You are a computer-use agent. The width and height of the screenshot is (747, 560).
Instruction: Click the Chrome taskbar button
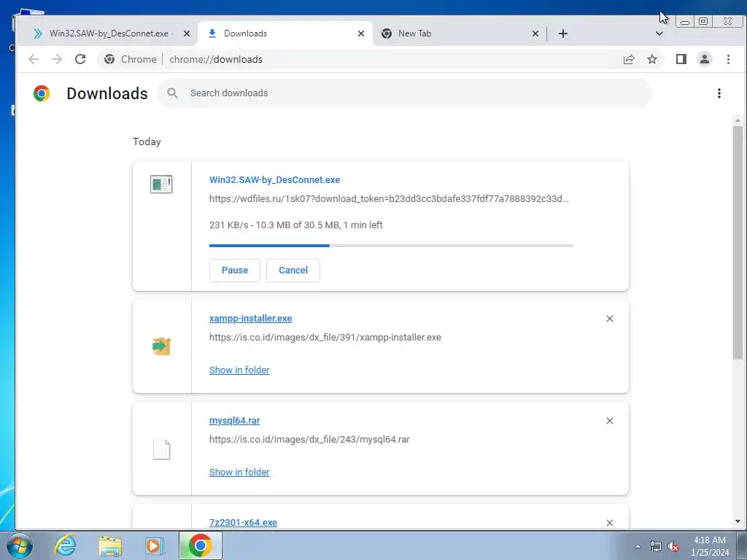200,545
